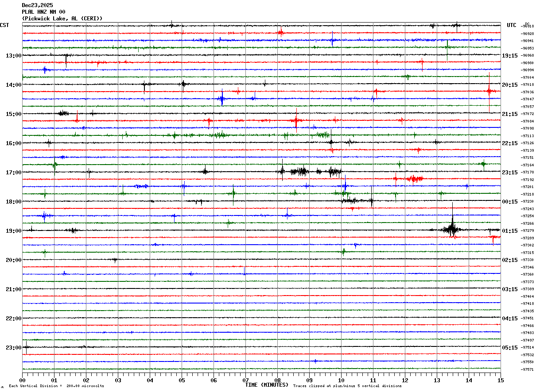Screen dimensions: 536x392
Task: Click minute tick label 03 on the time axis
Action: point(118,380)
